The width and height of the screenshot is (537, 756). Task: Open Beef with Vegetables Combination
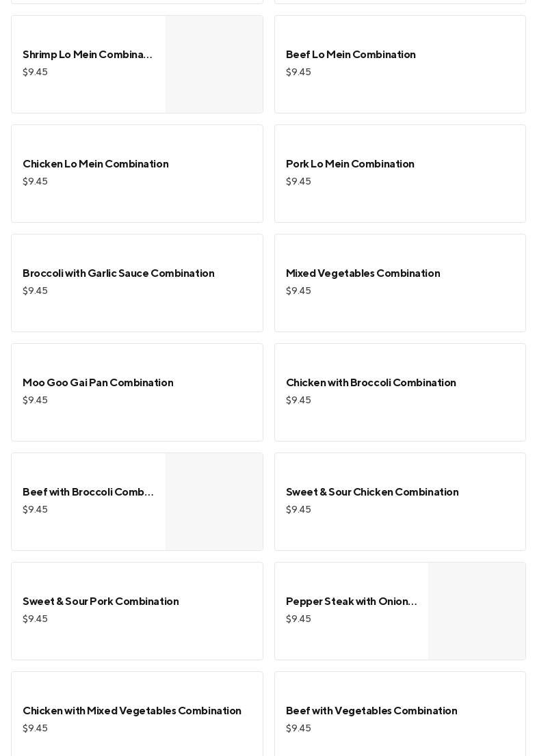point(371,711)
